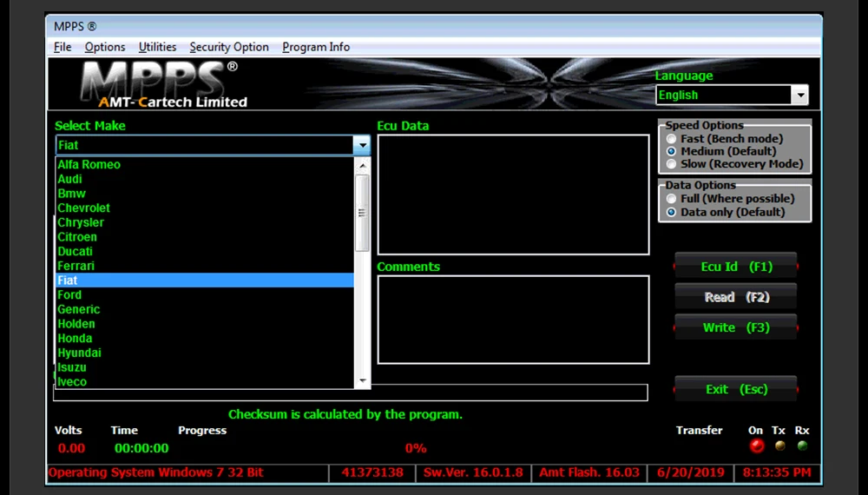Choose highlighted Fiat list entry
Image resolution: width=868 pixels, height=495 pixels.
click(205, 280)
